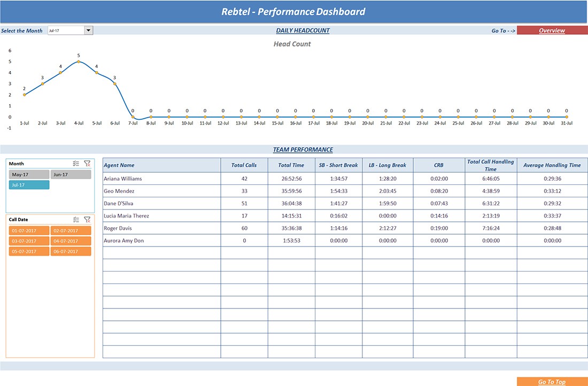Click Dane D'Silva's total time 36:04:38
The image size is (588, 386).
[291, 203]
